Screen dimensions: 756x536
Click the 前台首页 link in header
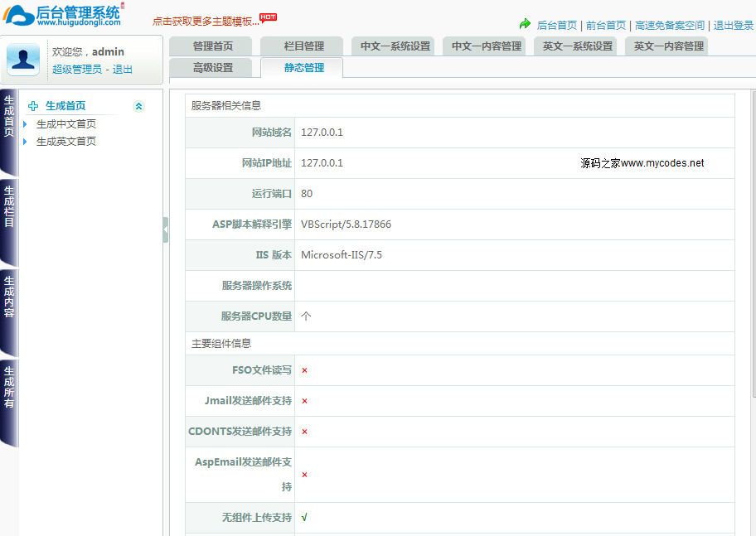pos(606,25)
